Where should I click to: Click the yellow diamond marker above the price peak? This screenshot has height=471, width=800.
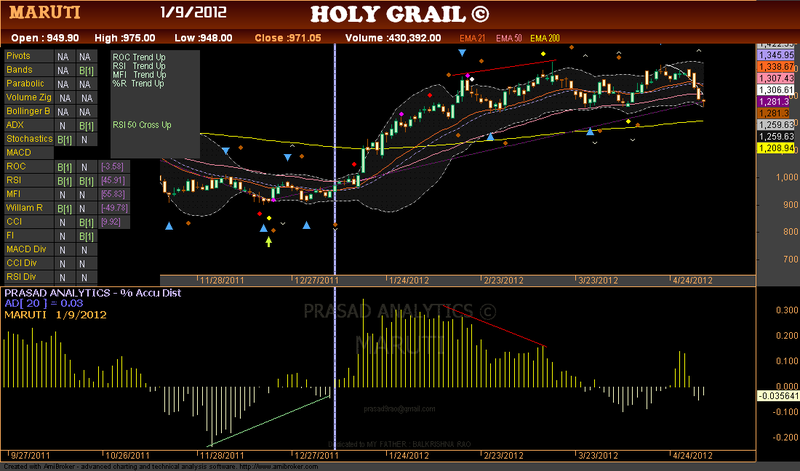coord(543,54)
